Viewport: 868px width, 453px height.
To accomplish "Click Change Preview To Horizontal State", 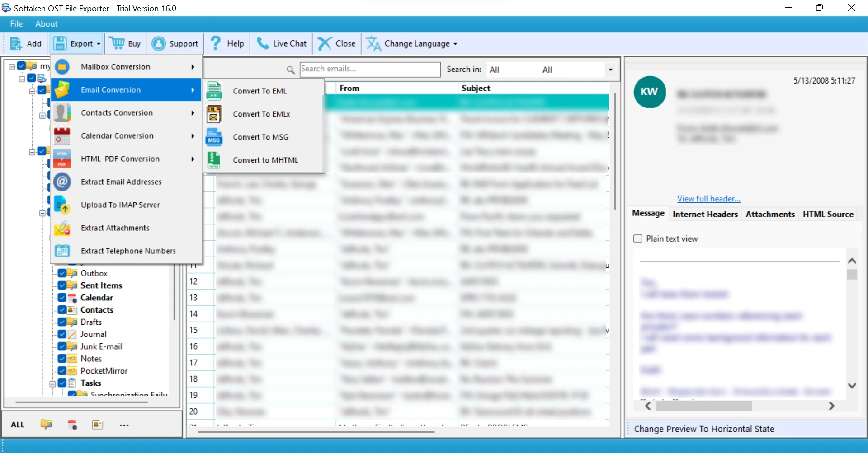I will tap(704, 429).
